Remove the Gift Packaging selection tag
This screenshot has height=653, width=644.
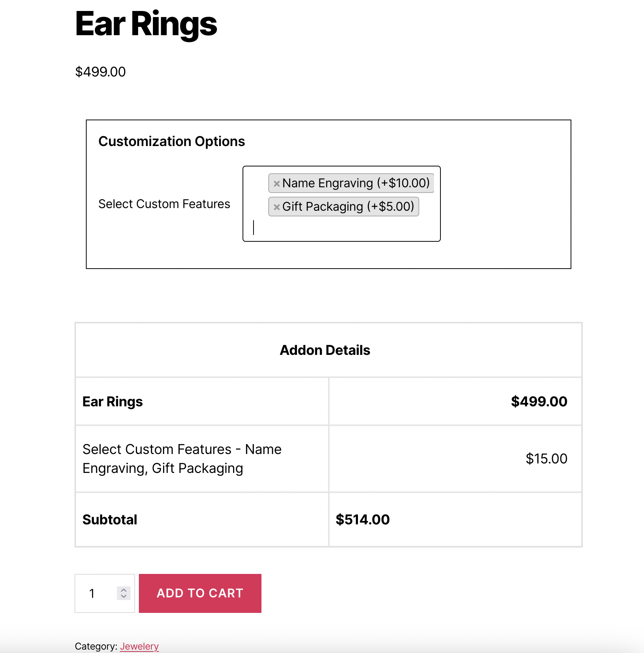tap(277, 207)
